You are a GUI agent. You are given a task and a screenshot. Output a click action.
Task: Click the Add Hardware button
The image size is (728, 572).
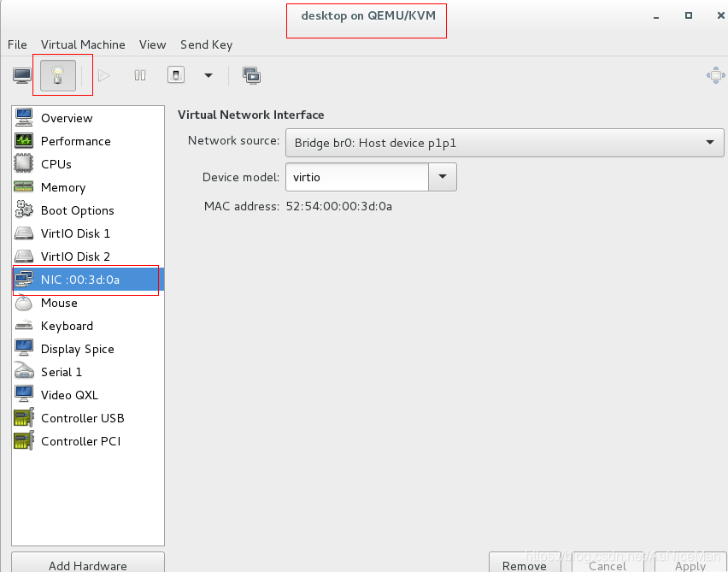coord(88,563)
